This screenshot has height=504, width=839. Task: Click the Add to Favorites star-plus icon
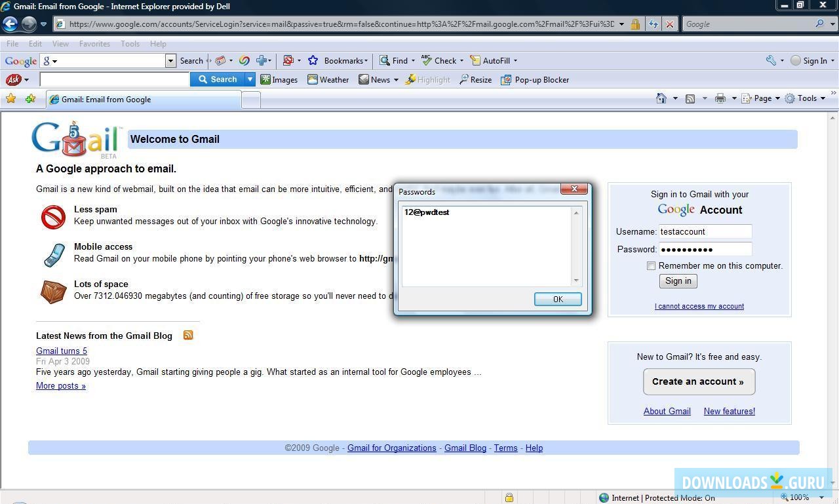point(30,99)
